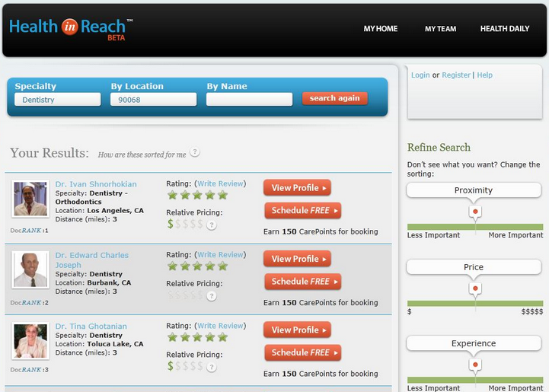Click DocRANK :1 label
Image resolution: width=549 pixels, height=392 pixels.
[x=30, y=231]
